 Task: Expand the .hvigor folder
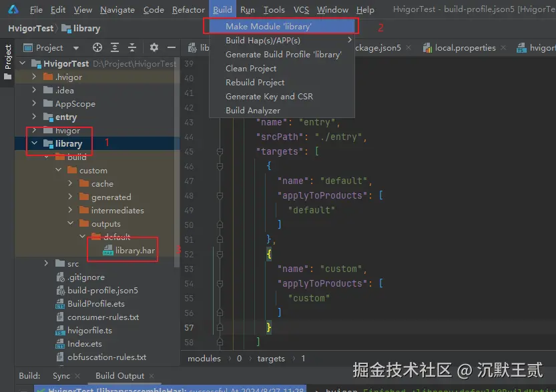[x=34, y=77]
